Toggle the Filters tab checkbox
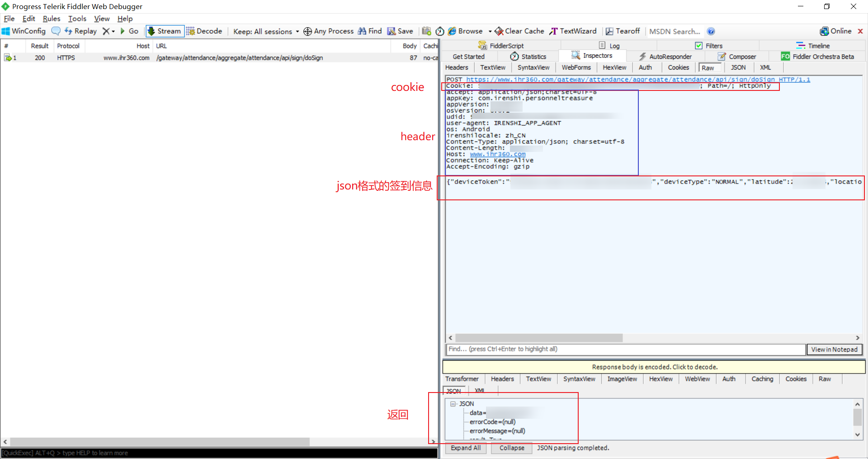The image size is (868, 459). click(698, 46)
